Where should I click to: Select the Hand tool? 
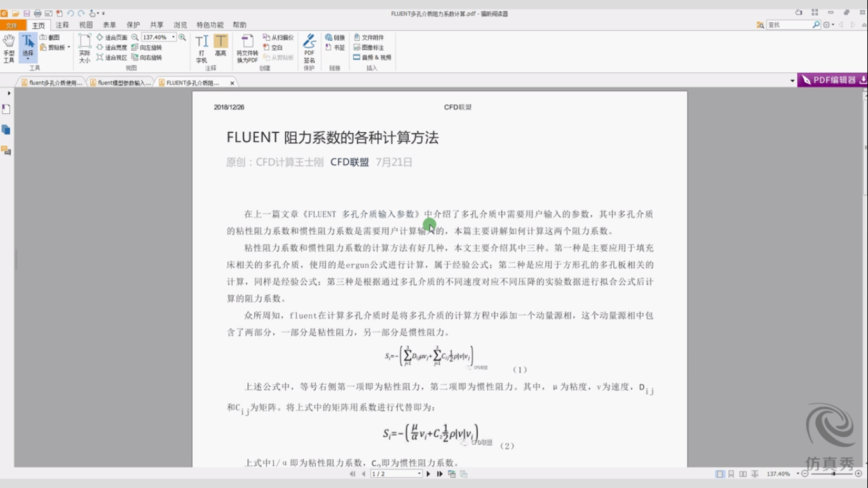[x=8, y=48]
